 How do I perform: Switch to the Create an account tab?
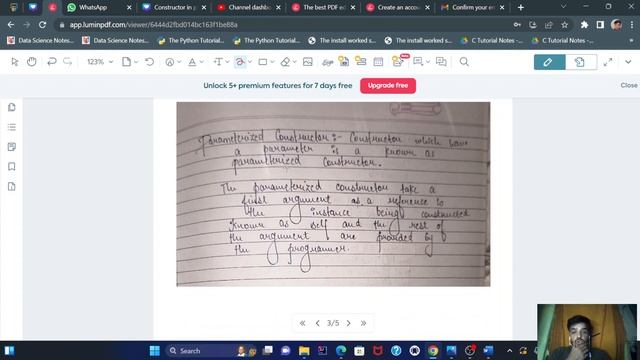coord(398,7)
